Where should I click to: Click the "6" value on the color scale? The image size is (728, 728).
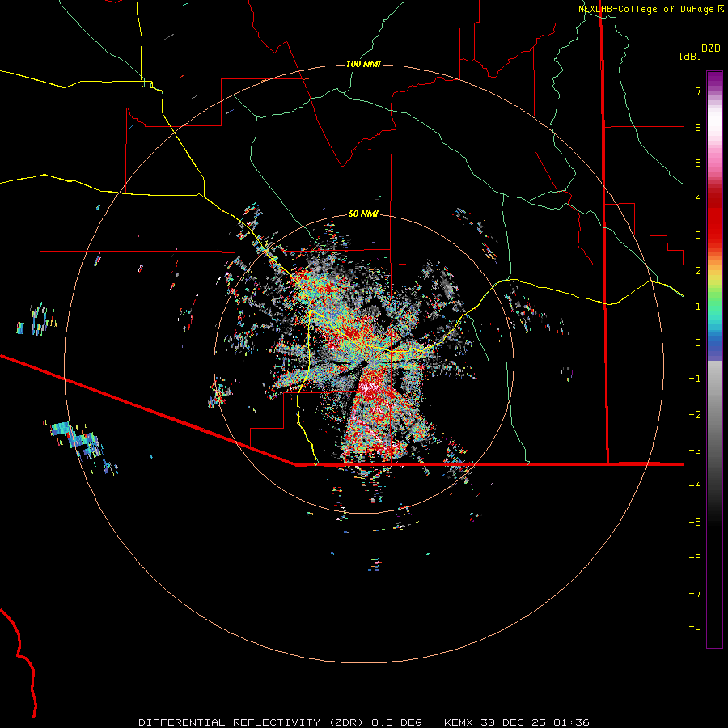pyautogui.click(x=698, y=127)
